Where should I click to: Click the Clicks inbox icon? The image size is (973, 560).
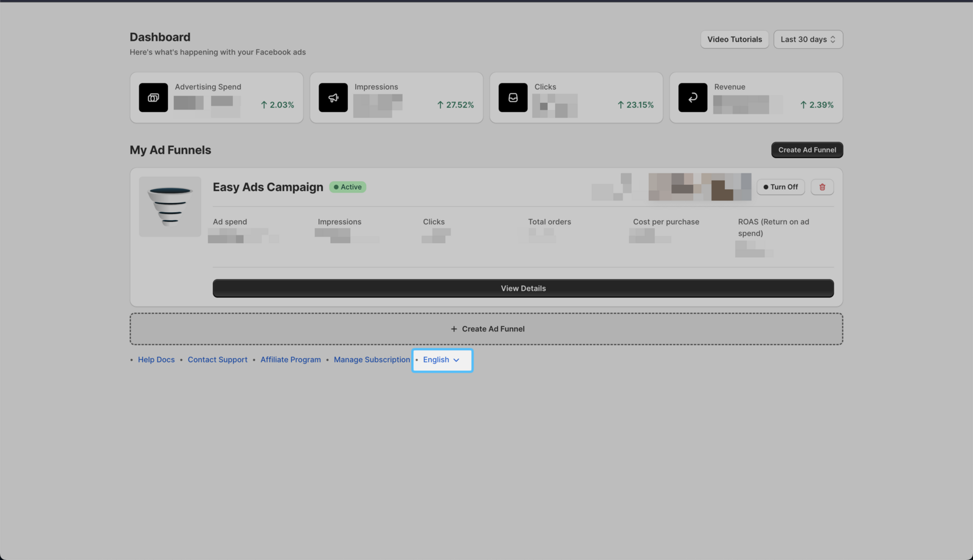click(513, 98)
